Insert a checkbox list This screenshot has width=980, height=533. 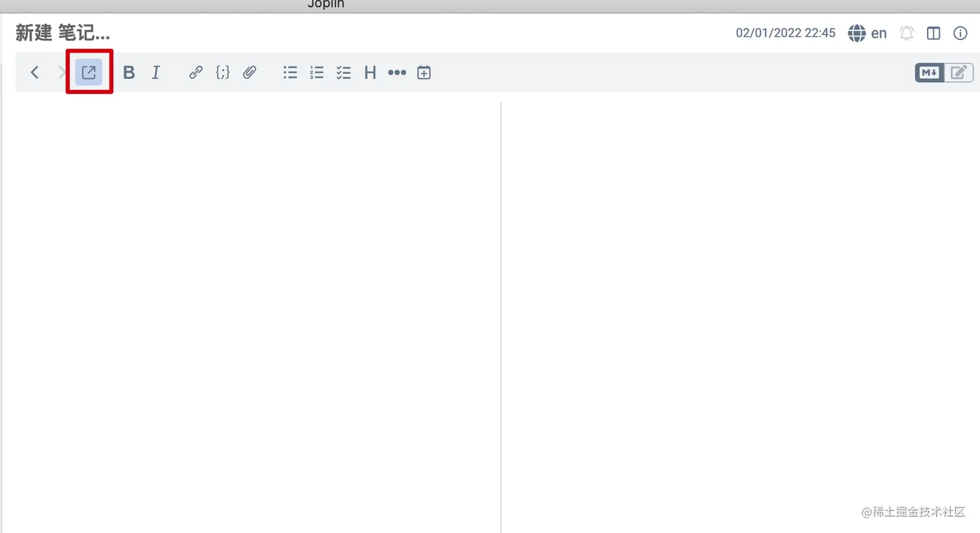[344, 73]
